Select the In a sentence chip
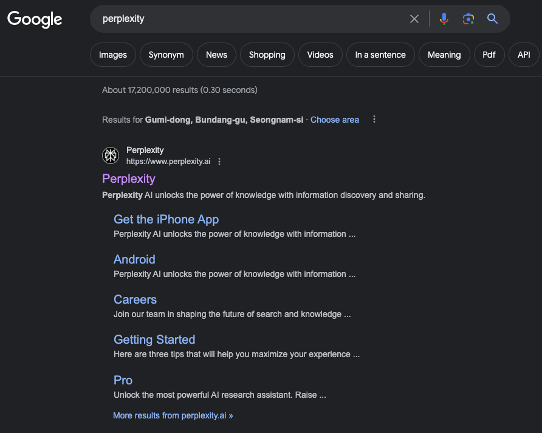This screenshot has height=433, width=542. click(x=380, y=55)
